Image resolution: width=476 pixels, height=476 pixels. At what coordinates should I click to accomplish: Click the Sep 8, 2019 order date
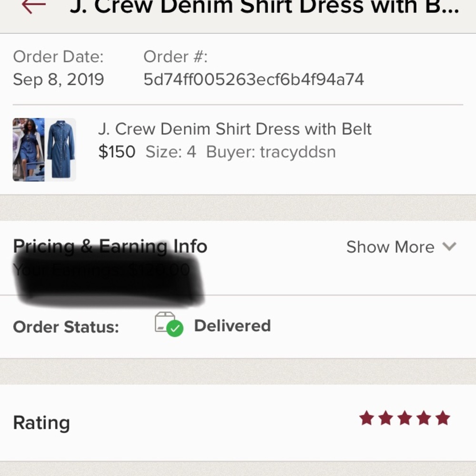pyautogui.click(x=59, y=79)
